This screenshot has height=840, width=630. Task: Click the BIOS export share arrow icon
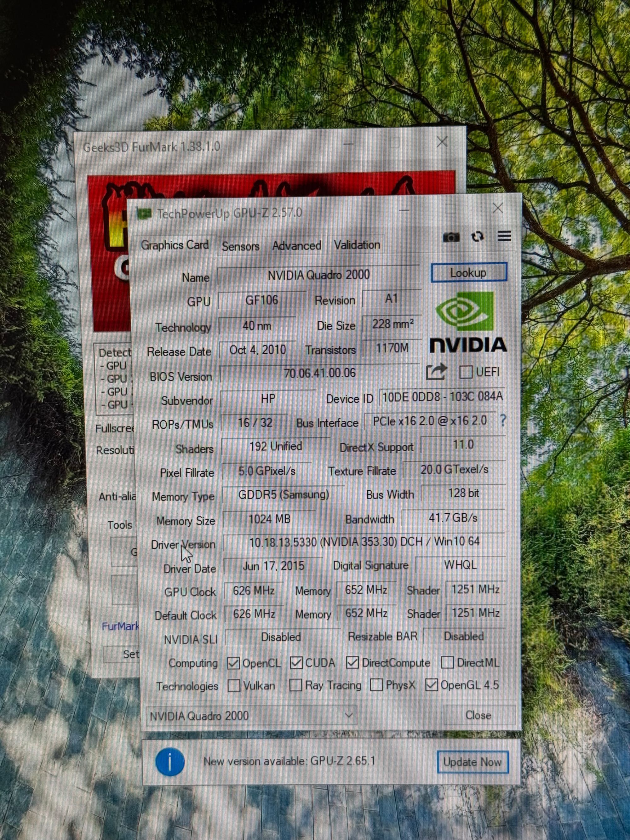[436, 372]
